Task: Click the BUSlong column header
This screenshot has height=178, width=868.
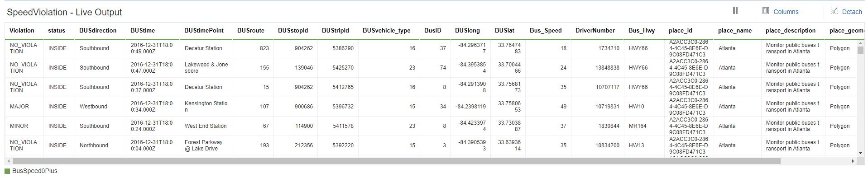Action: (x=467, y=30)
